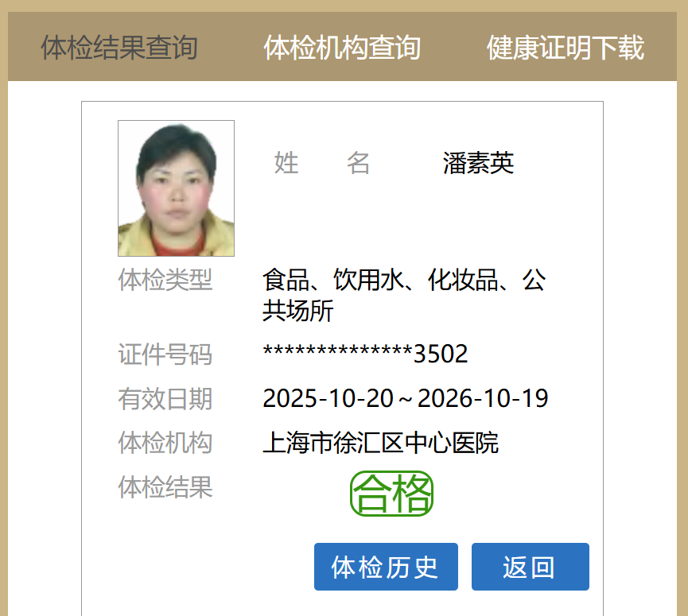Screen dimensions: 688x616
Task: Click the 返回 button
Action: pyautogui.click(x=530, y=567)
